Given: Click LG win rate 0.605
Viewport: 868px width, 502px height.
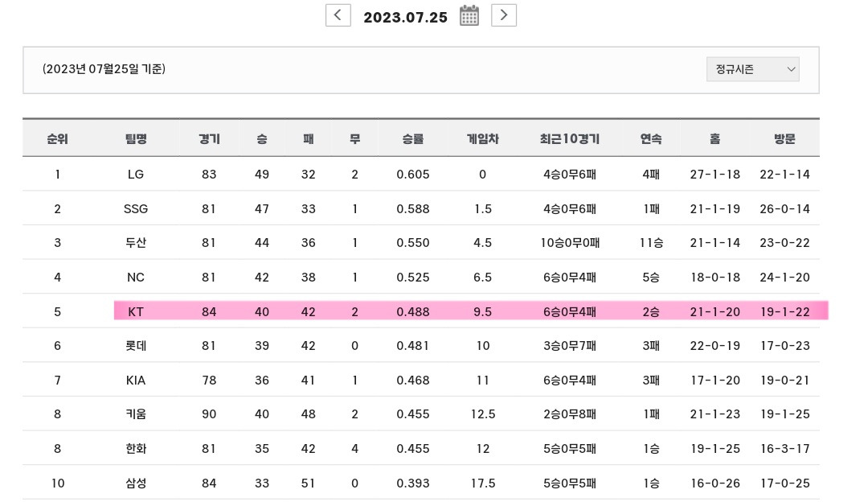Looking at the screenshot, I should click(413, 175).
